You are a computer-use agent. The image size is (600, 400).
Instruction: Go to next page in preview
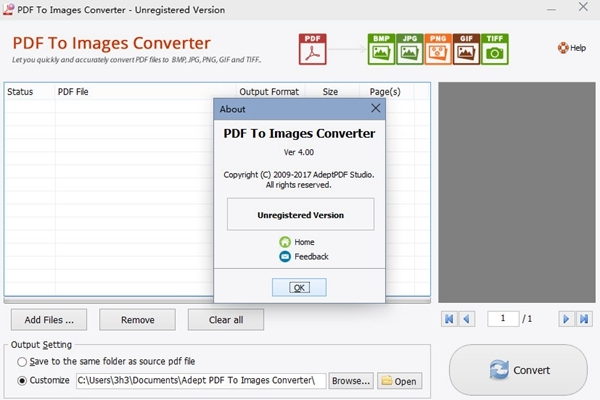click(566, 319)
